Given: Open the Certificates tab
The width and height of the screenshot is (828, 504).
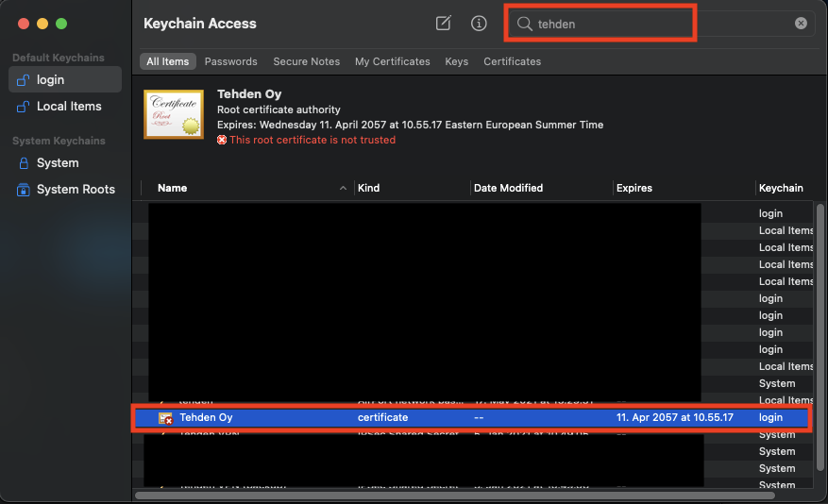Looking at the screenshot, I should [x=512, y=61].
